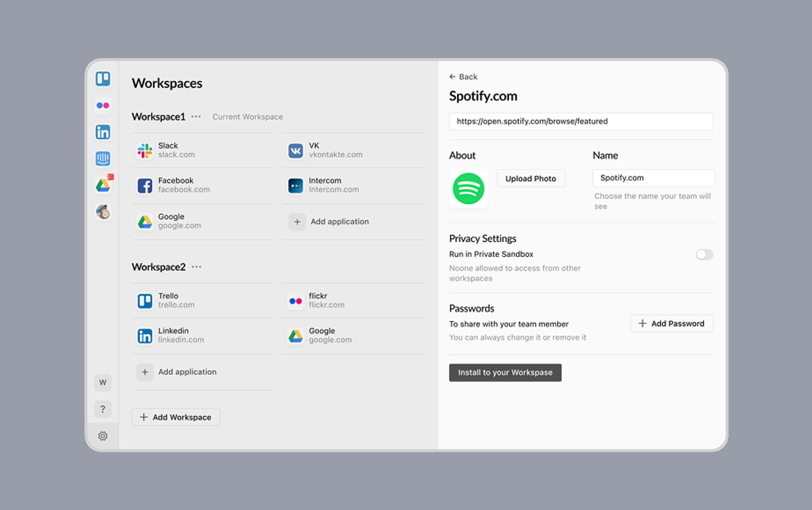Click the Workspace2 heading

(159, 267)
